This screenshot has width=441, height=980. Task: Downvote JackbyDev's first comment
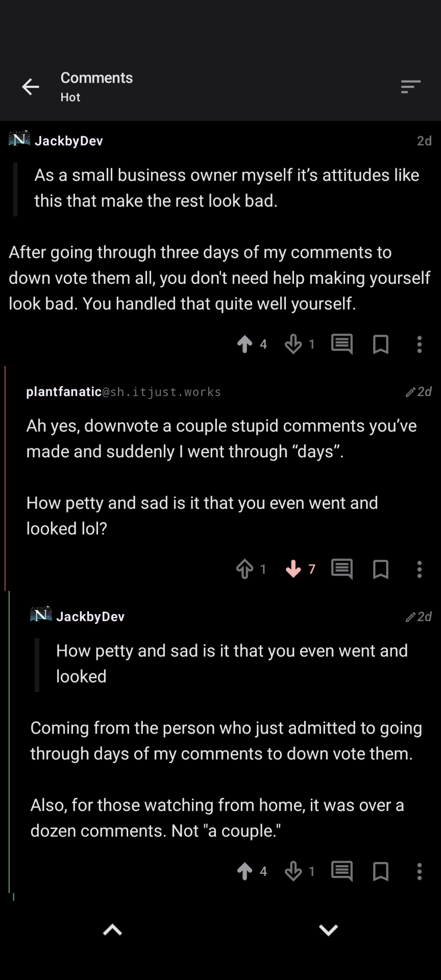tap(293, 344)
